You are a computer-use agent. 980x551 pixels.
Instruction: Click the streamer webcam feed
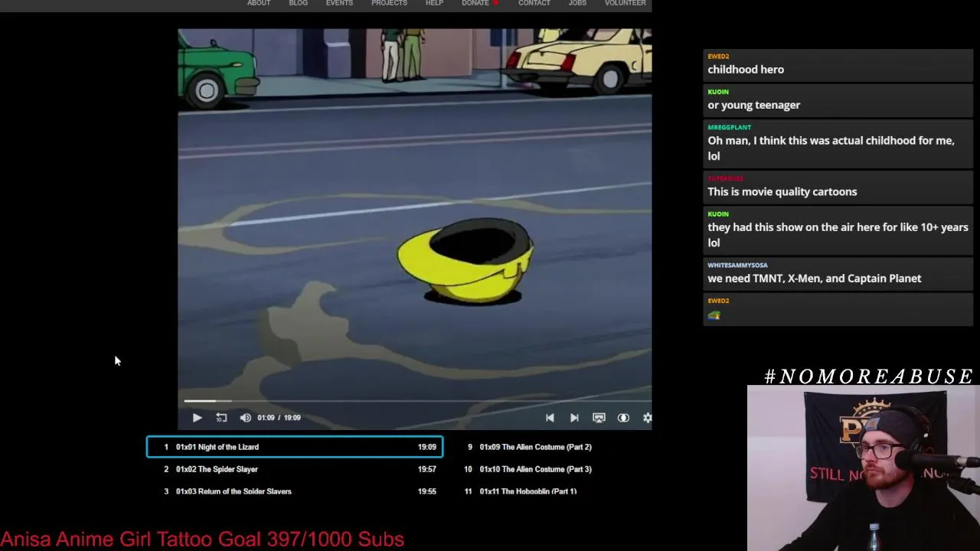(864, 468)
